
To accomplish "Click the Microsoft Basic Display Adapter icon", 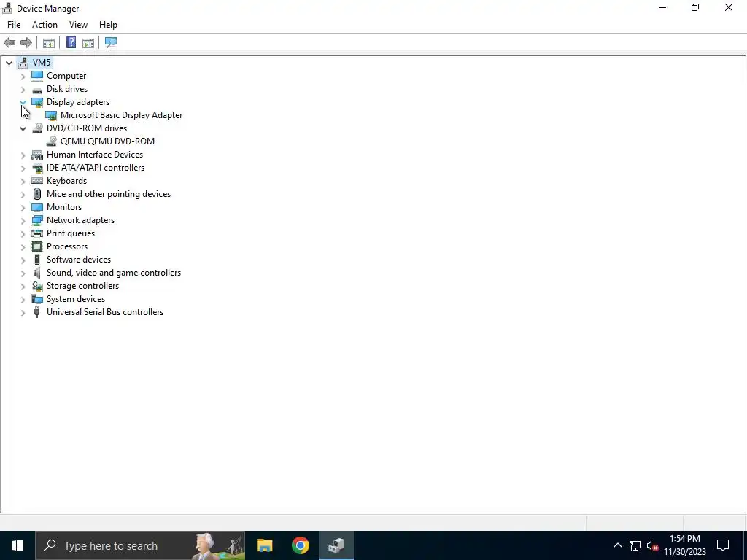I will coord(51,115).
